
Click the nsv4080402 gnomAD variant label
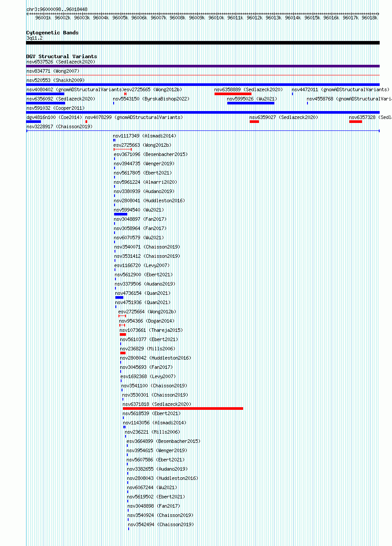(x=74, y=89)
